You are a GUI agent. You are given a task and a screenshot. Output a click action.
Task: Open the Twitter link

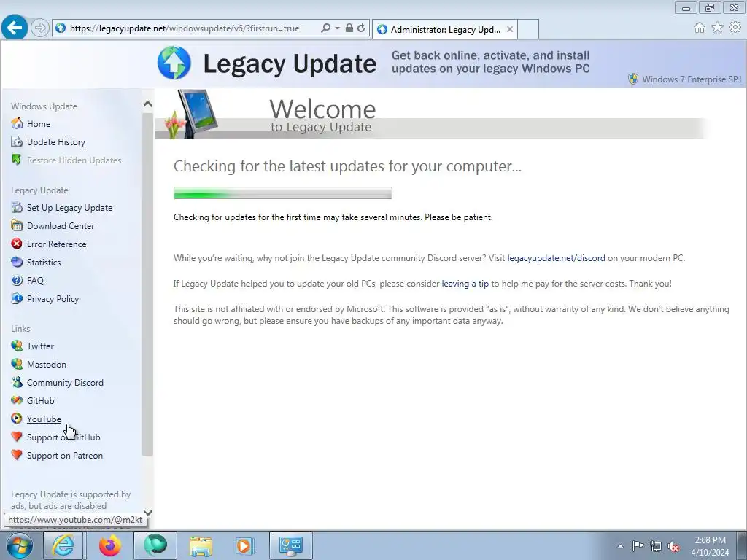coord(40,346)
